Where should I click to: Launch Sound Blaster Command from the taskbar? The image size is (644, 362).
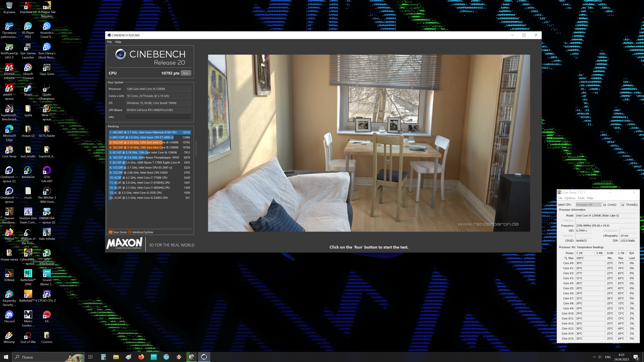[154, 357]
